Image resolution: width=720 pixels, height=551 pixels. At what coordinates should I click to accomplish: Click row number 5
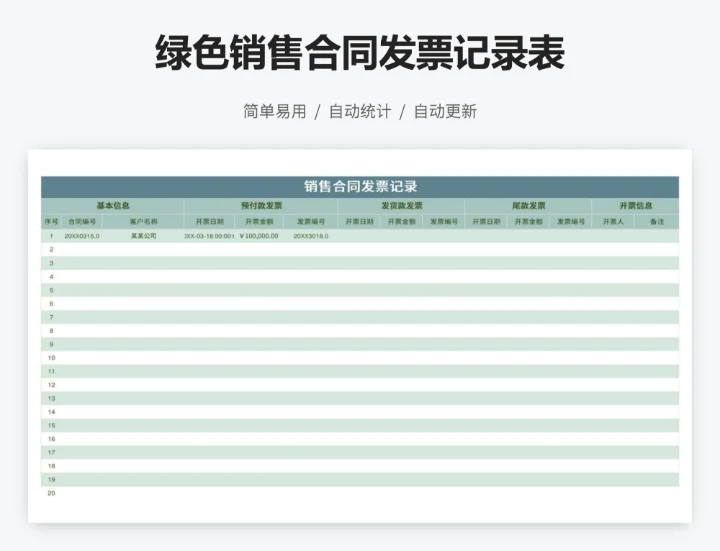coord(51,290)
